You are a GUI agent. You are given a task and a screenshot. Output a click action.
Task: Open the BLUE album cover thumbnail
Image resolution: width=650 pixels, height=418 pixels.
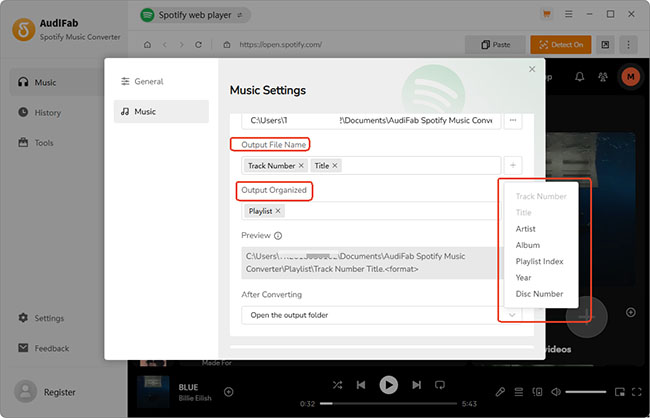click(153, 392)
